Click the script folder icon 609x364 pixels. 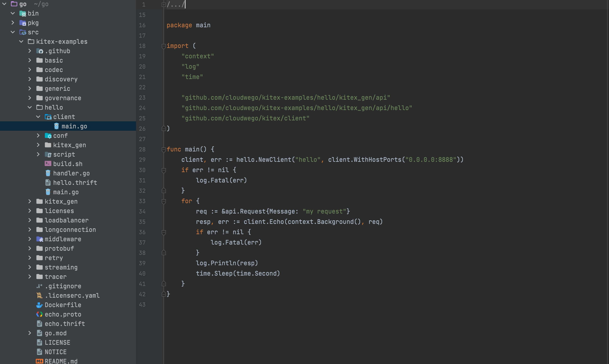[48, 154]
